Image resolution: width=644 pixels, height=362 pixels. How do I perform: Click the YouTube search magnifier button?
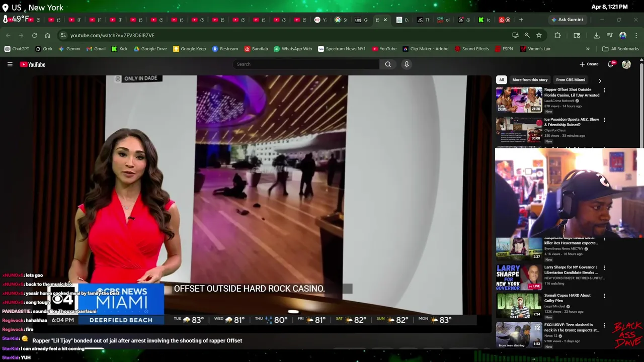(x=388, y=64)
